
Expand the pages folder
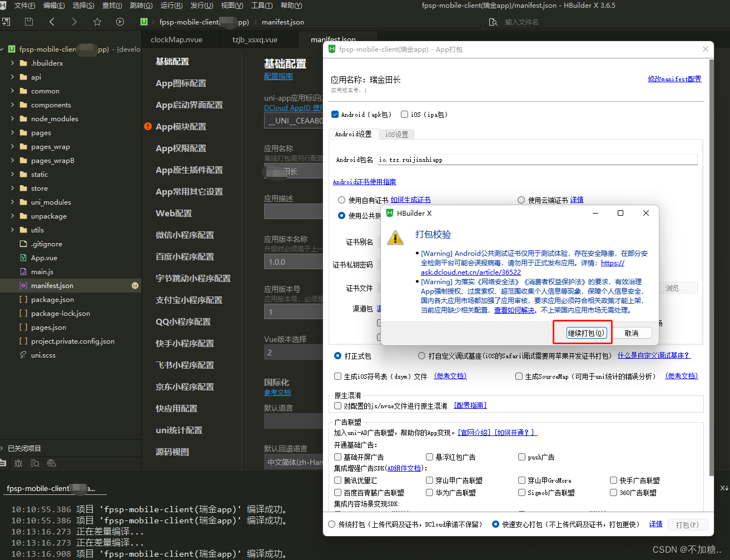(12, 132)
